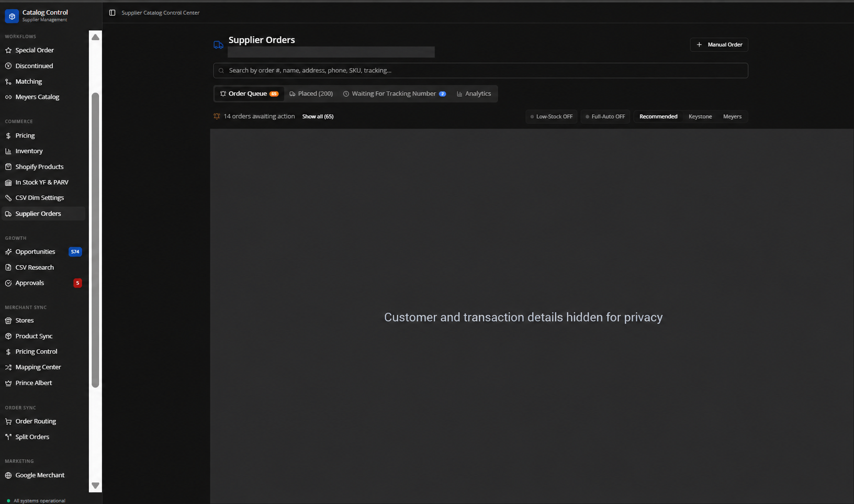Toggle the sidebar panel icon
Viewport: 854px width, 504px height.
pos(112,13)
